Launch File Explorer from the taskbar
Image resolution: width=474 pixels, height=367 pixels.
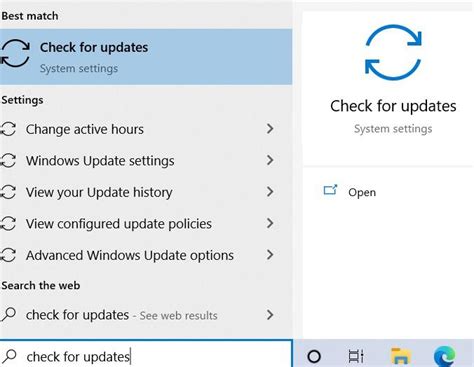coord(400,356)
